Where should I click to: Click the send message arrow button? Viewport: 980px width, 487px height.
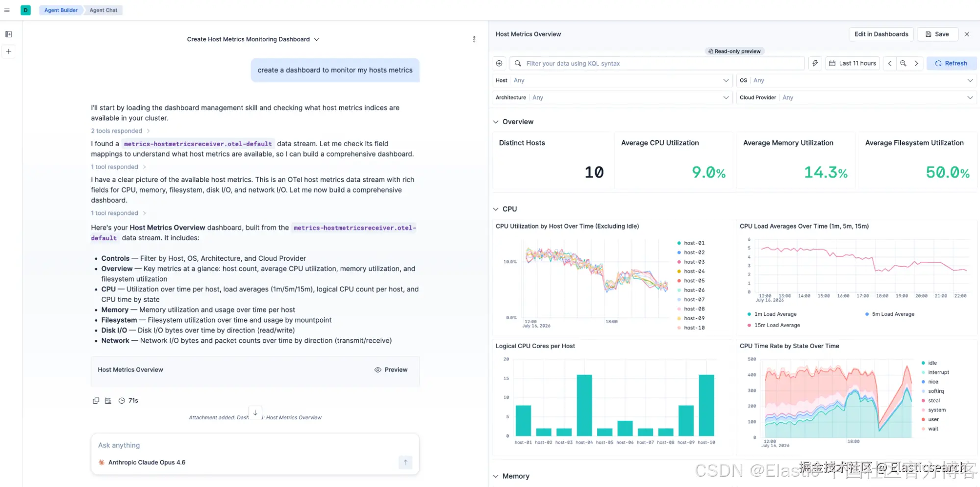(405, 462)
